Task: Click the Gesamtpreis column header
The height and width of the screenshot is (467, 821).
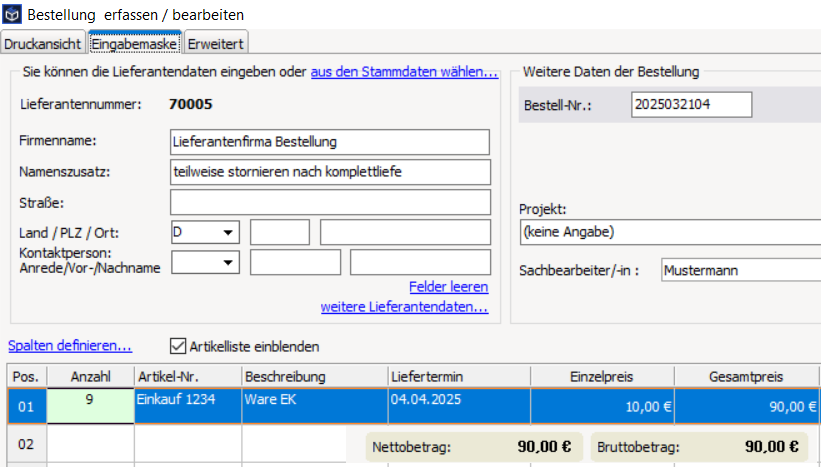Action: point(746,376)
